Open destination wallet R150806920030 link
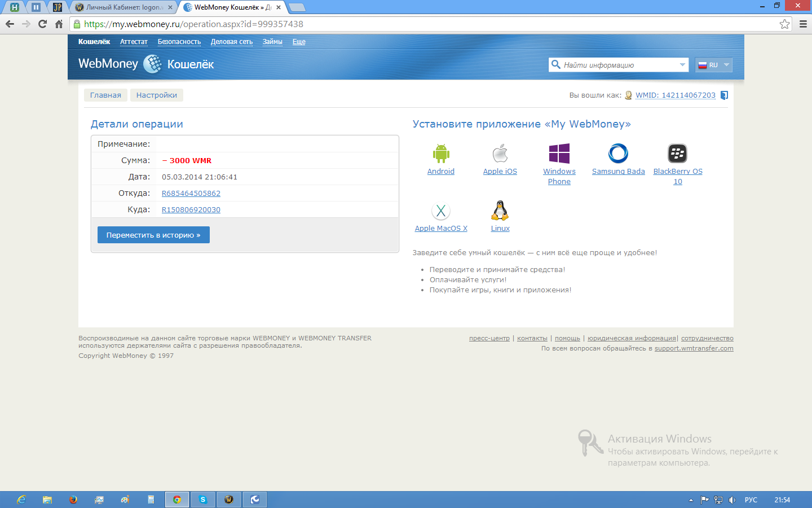Image resolution: width=812 pixels, height=508 pixels. [x=191, y=209]
